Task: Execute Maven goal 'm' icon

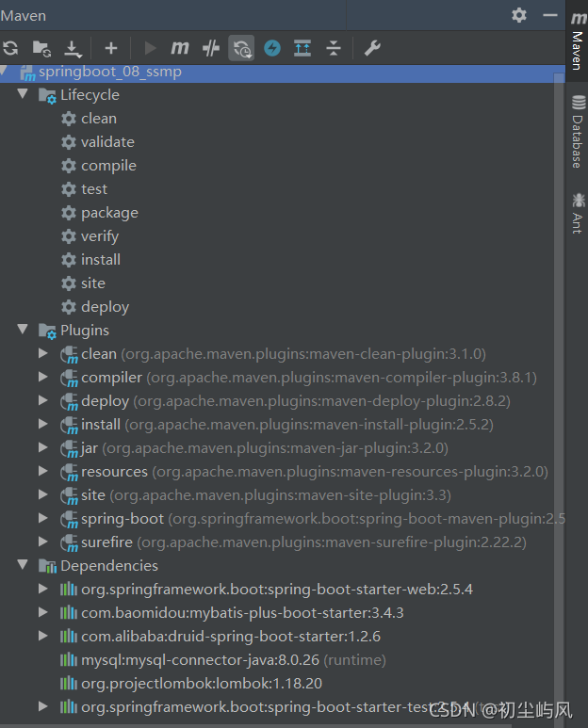Action: [180, 47]
